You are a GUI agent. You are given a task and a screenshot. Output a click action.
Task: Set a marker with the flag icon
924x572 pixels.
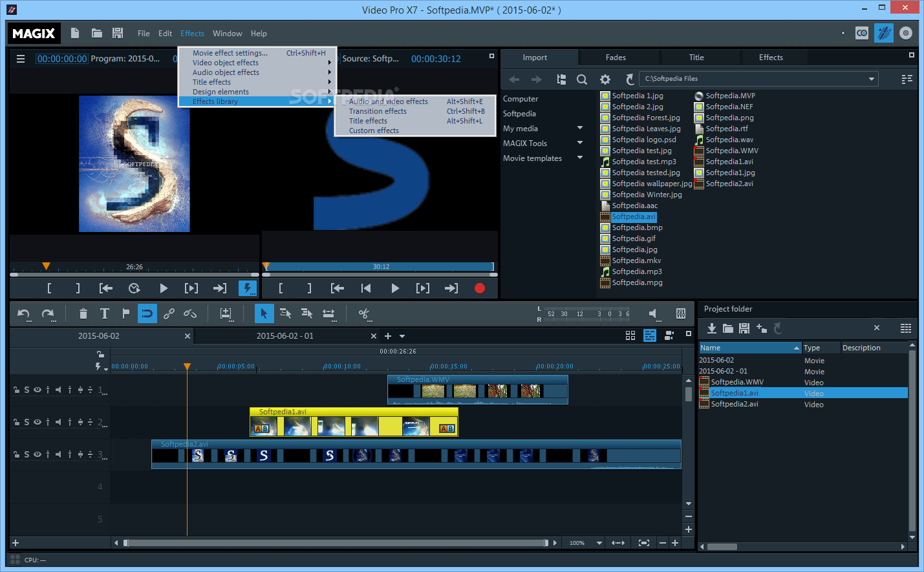pos(126,313)
